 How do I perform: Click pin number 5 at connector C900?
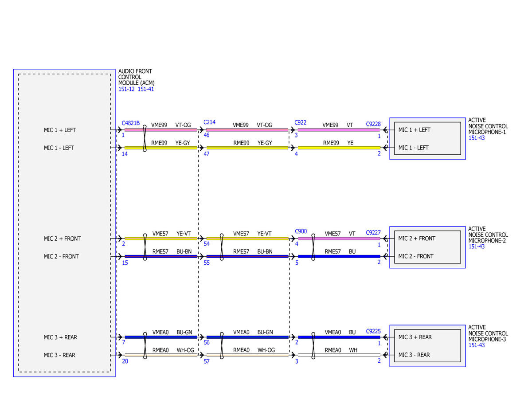tap(296, 263)
